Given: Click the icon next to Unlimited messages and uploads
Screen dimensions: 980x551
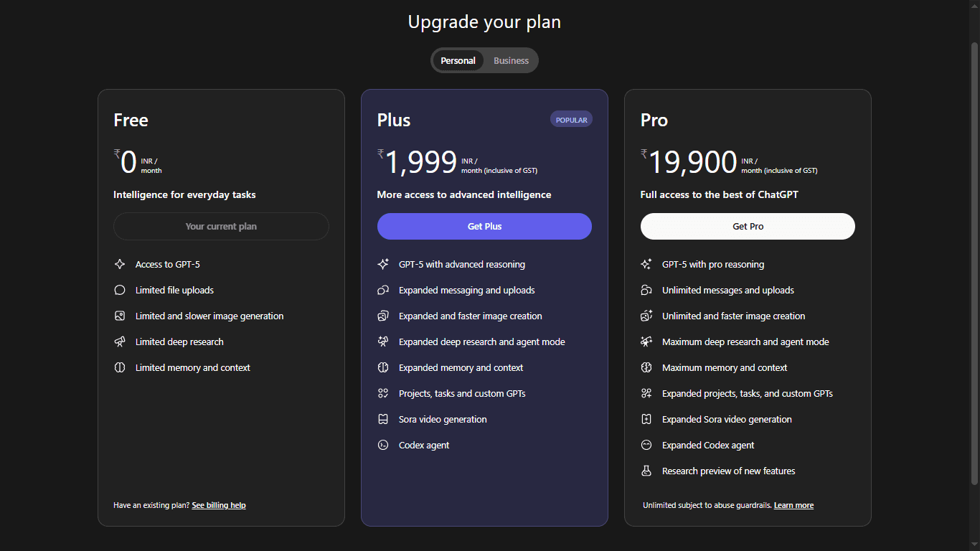Looking at the screenshot, I should pos(646,290).
